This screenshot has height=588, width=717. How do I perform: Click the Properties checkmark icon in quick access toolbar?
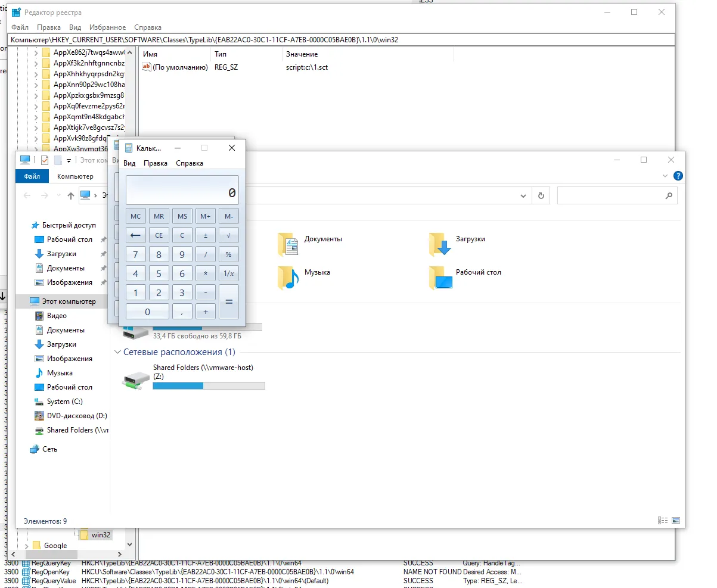pos(45,160)
